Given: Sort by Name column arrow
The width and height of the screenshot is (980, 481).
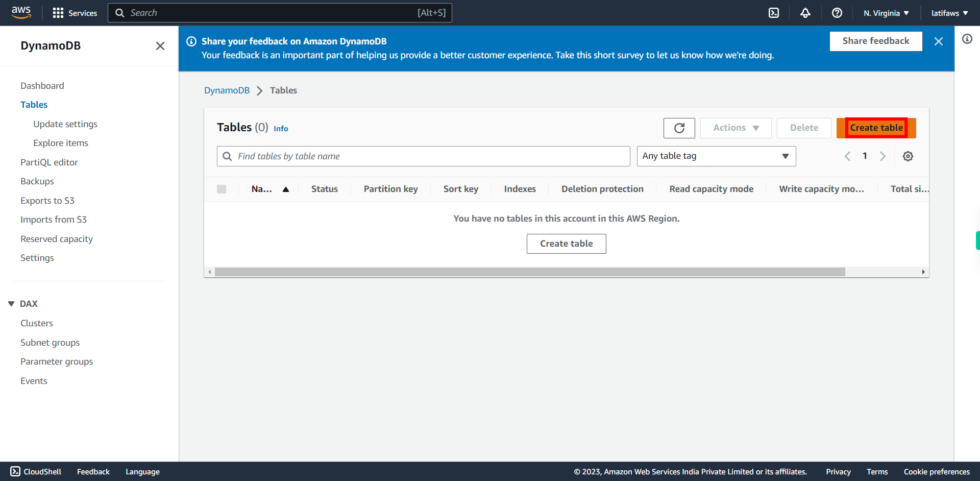Looking at the screenshot, I should pyautogui.click(x=286, y=189).
